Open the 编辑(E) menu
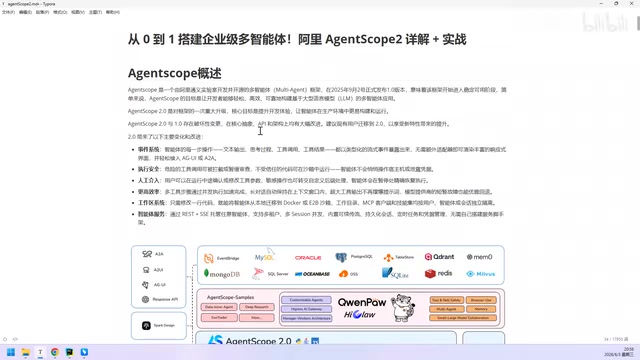Viewport: 640px width, 360px height. point(25,12)
